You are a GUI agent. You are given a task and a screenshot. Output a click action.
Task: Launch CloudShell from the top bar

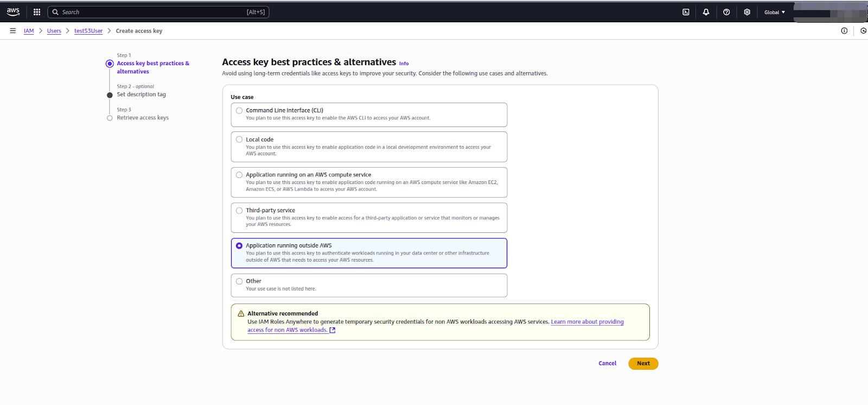[686, 12]
